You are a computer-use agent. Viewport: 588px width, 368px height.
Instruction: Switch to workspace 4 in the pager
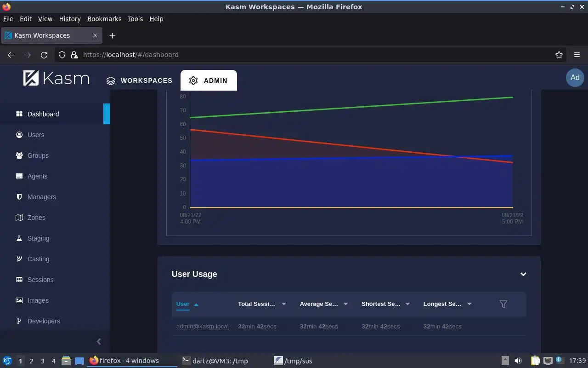point(53,361)
